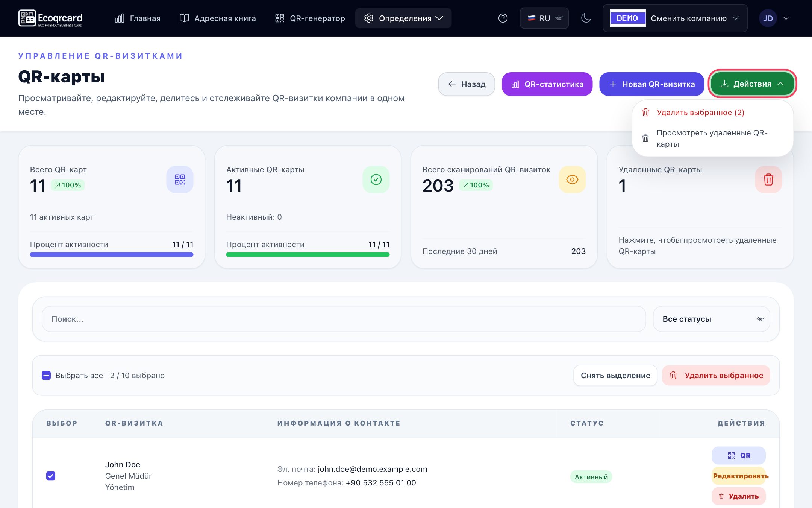Image resolution: width=812 pixels, height=508 pixels.
Task: Open QR-статистика
Action: coord(547,84)
